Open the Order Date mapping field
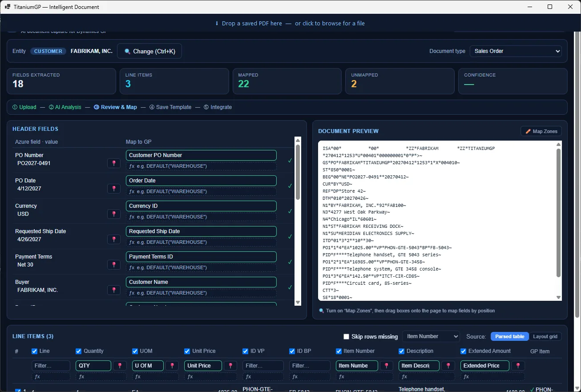 point(201,181)
